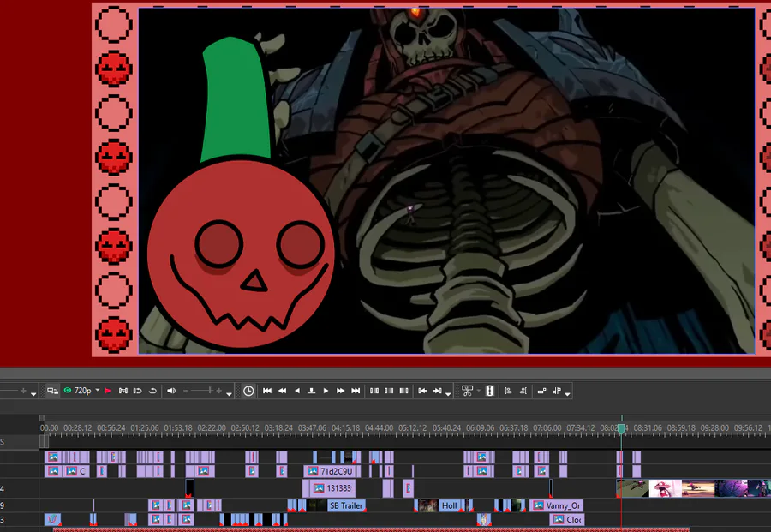
Task: Toggle the green eye preview visibility
Action: point(68,391)
